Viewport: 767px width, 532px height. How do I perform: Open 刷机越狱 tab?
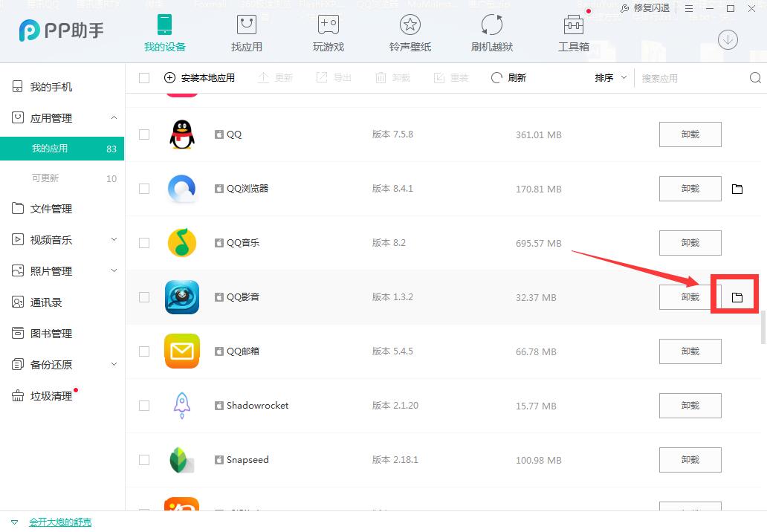coord(491,33)
